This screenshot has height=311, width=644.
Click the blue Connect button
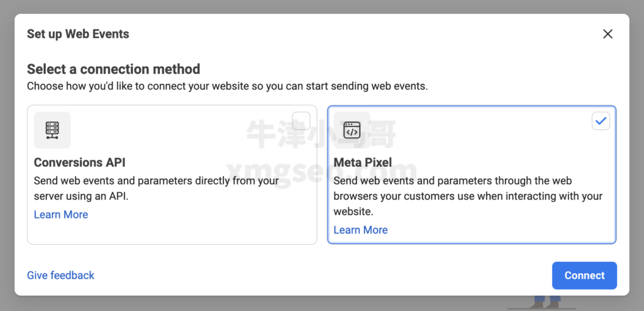coord(584,276)
